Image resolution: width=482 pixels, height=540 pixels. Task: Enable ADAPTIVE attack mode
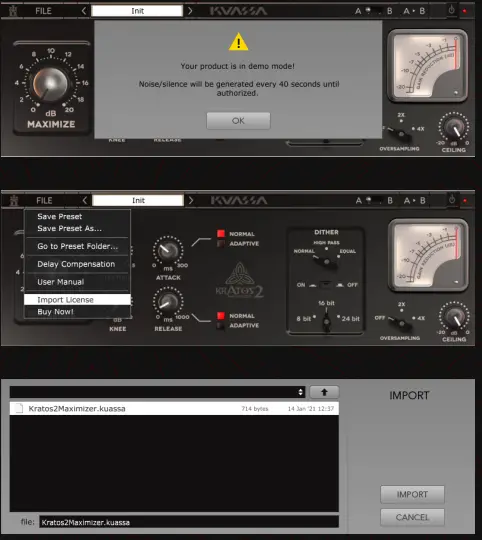pos(221,243)
